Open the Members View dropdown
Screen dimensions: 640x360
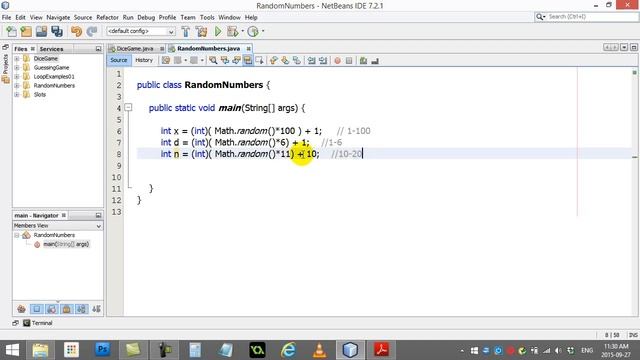[58, 226]
